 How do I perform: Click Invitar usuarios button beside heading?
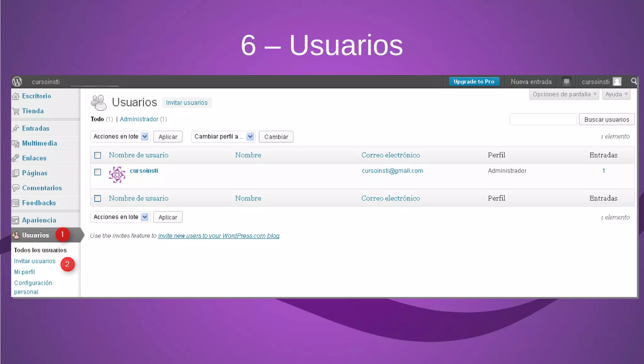click(x=187, y=103)
